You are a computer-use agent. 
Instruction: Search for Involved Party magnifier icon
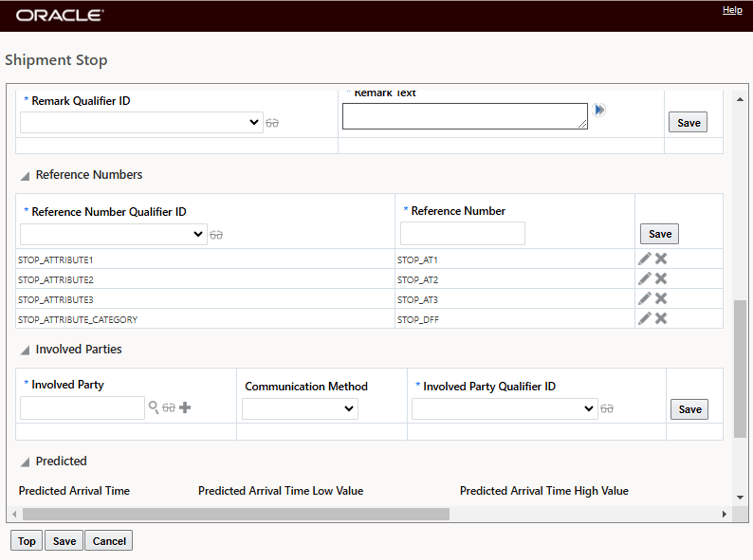click(x=154, y=407)
